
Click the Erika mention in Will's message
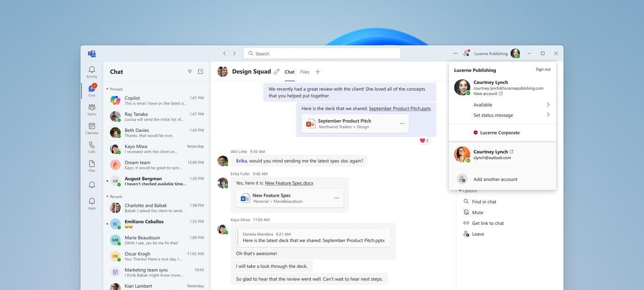(x=241, y=161)
